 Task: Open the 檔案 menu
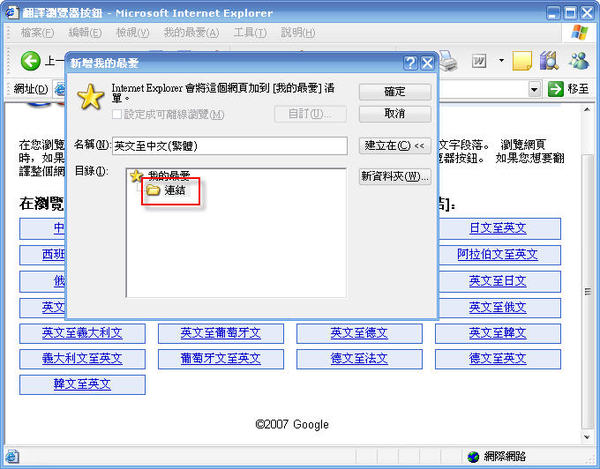coord(37,33)
